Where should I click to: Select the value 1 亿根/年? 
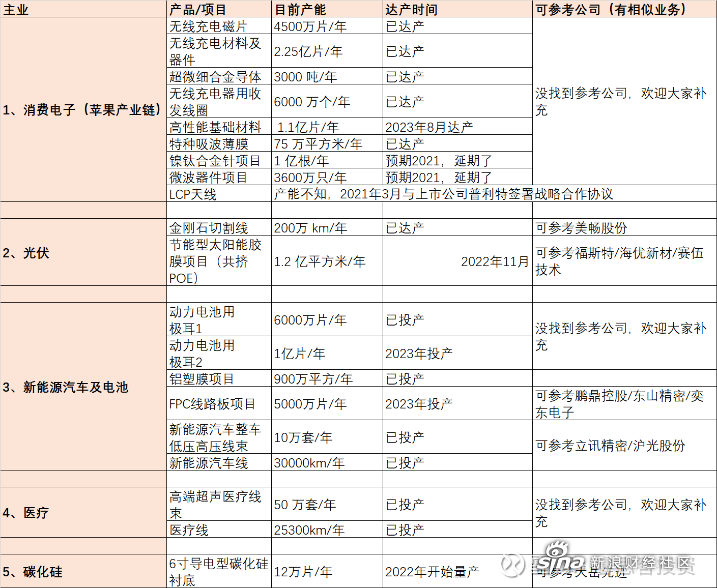[327, 160]
